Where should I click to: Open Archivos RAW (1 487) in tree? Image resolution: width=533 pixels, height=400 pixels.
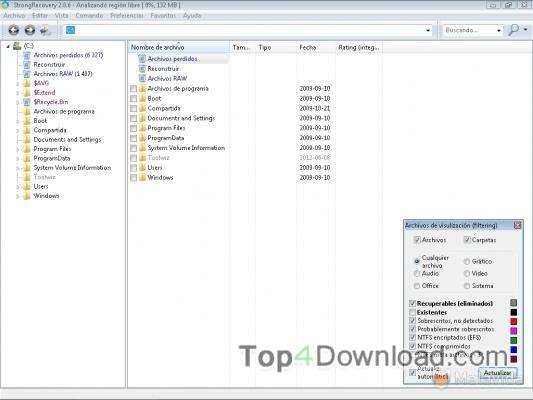point(63,74)
